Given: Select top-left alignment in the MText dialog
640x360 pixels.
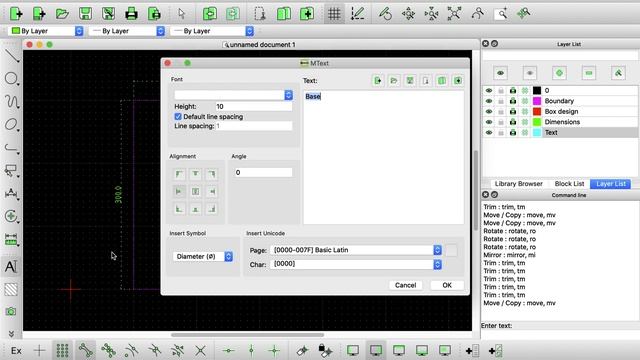Looking at the screenshot, I should click(179, 174).
